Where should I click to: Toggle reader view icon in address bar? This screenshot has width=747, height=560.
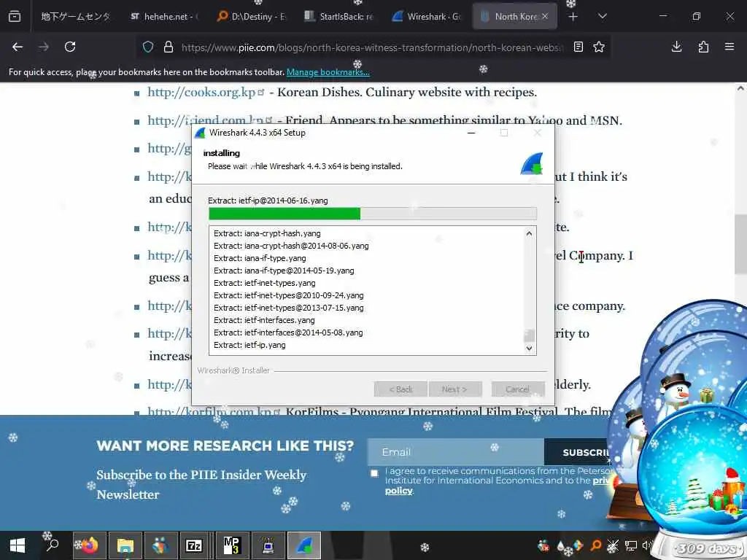pos(578,47)
